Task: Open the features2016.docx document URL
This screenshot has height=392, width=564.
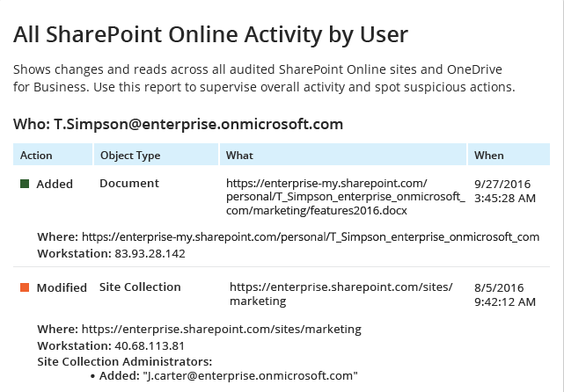Action: (x=345, y=197)
